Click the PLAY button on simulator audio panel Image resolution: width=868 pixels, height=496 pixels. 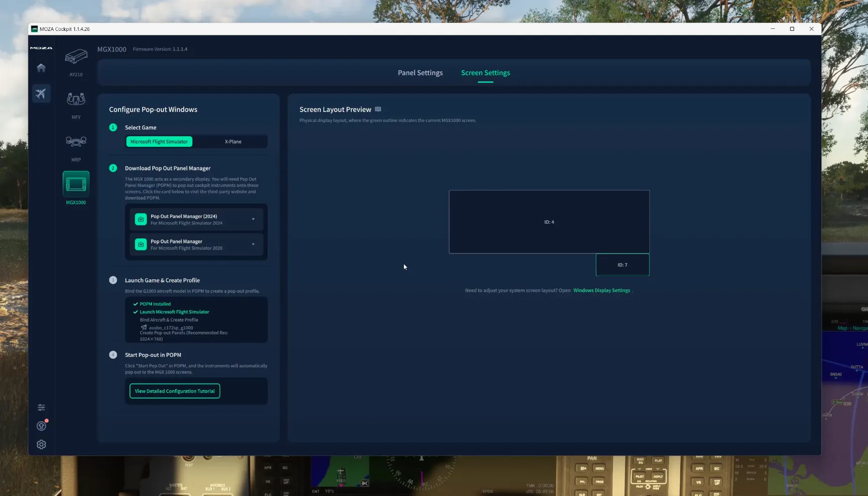(658, 461)
